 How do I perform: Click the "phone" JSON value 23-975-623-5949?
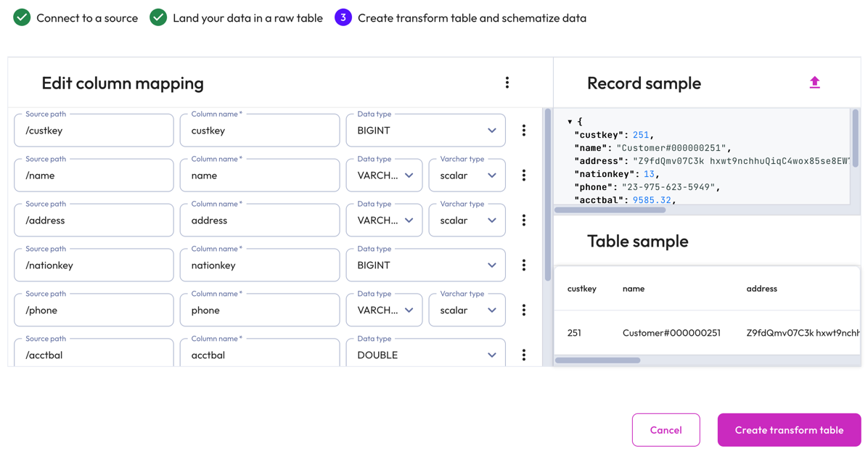[x=668, y=187]
